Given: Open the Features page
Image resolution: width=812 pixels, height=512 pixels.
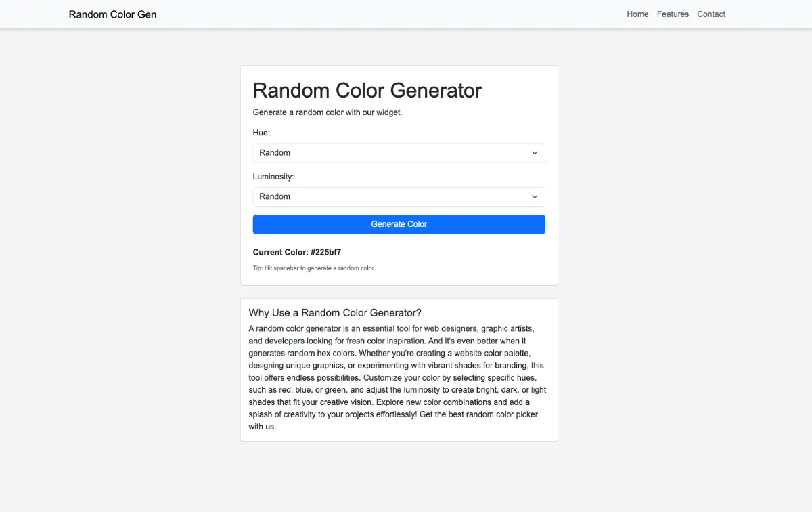Looking at the screenshot, I should pyautogui.click(x=673, y=14).
